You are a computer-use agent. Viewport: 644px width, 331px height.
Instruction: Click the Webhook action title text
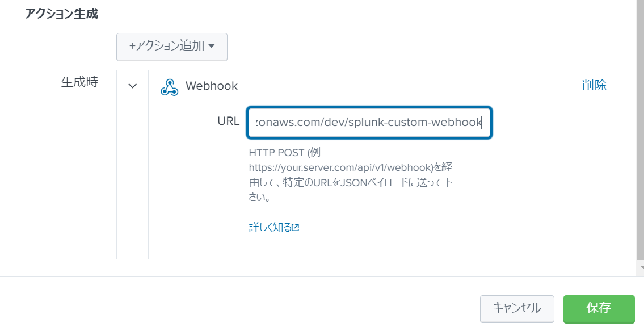(212, 86)
